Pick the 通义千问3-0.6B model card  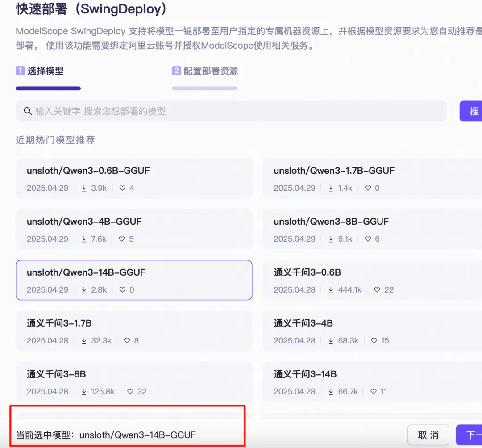[x=372, y=280]
